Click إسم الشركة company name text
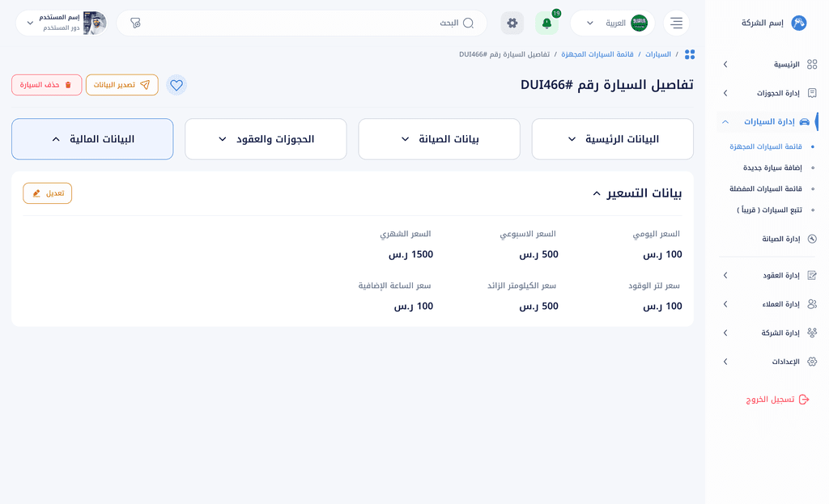 pyautogui.click(x=762, y=23)
